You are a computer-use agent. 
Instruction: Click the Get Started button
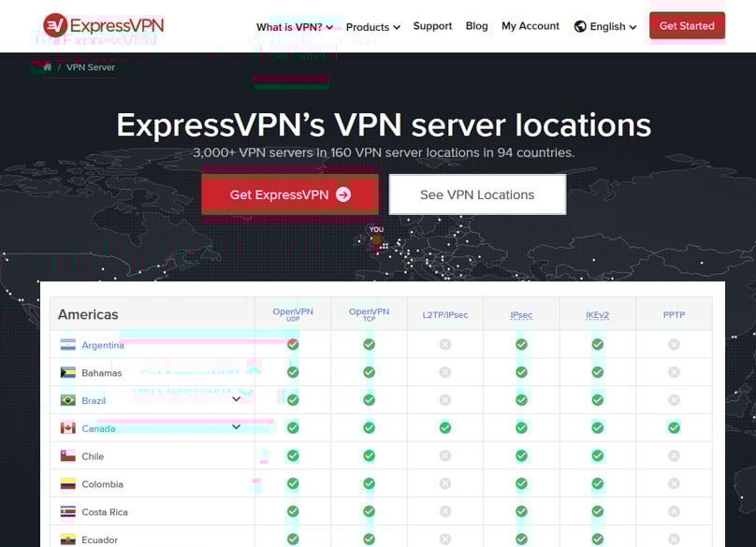tap(687, 25)
